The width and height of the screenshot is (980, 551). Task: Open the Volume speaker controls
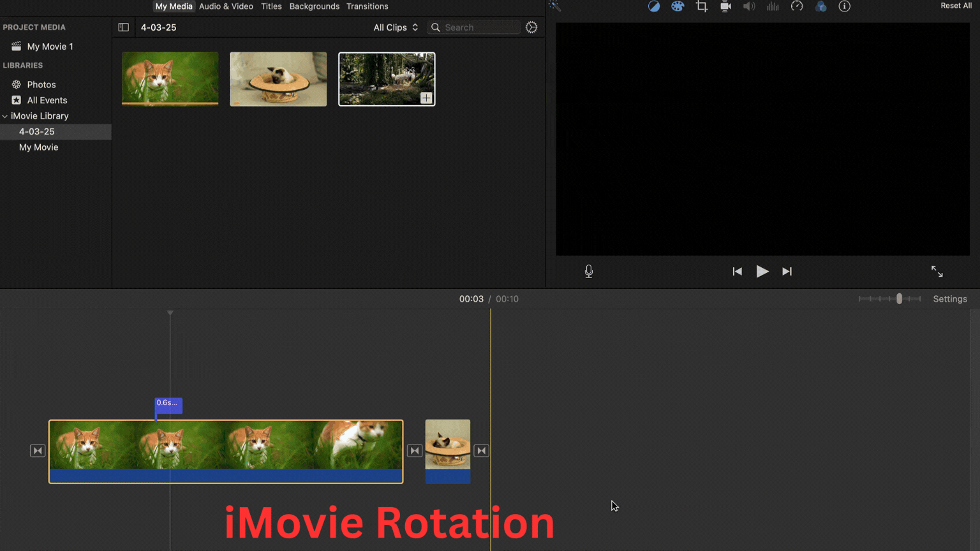(x=749, y=6)
